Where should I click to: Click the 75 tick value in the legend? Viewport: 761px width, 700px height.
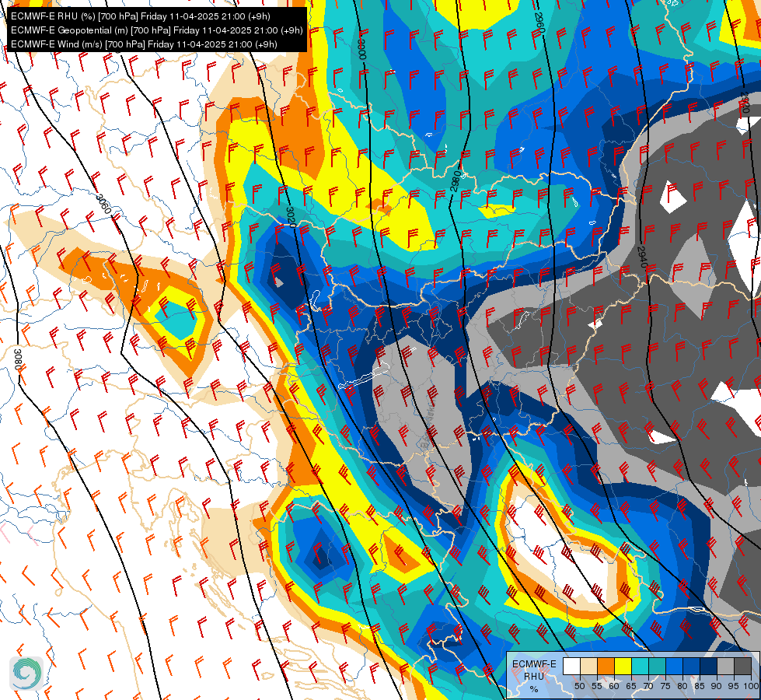pyautogui.click(x=665, y=686)
